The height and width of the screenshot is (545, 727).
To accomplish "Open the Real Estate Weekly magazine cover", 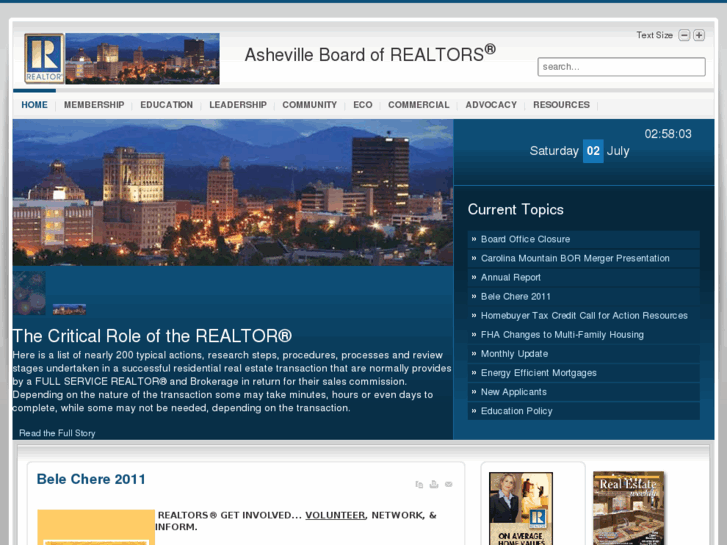I will point(628,508).
